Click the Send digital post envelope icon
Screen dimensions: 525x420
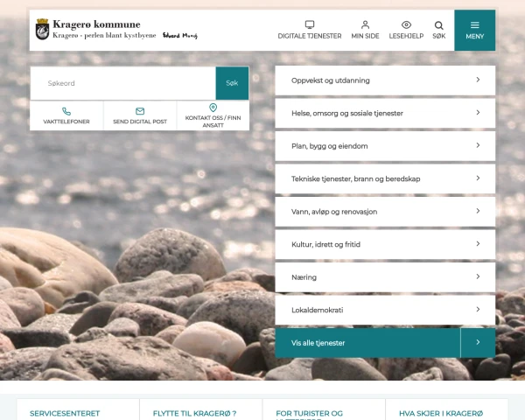(x=140, y=110)
